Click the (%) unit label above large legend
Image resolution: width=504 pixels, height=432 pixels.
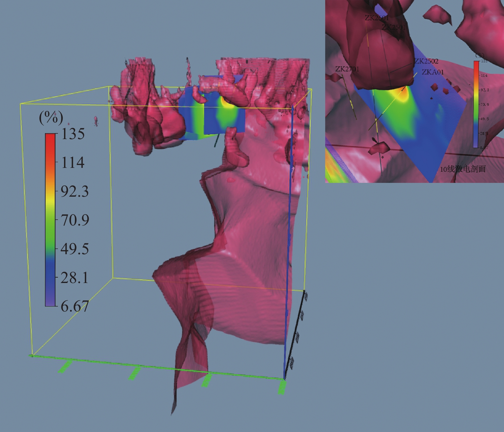point(51,118)
